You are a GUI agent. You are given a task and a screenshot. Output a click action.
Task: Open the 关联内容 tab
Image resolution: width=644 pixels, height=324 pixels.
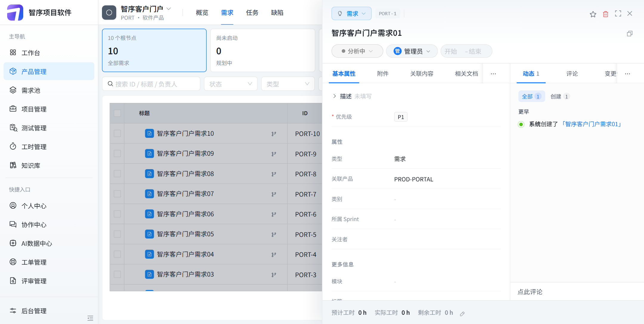coord(422,74)
